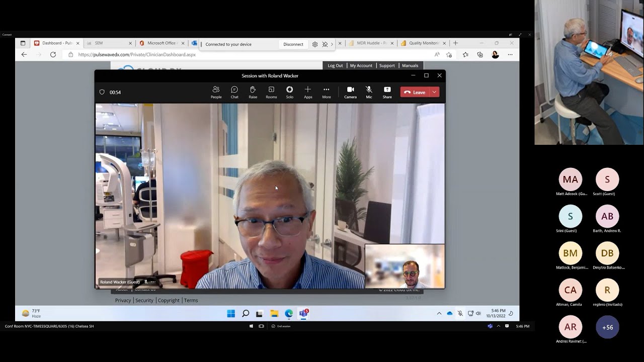Image resolution: width=644 pixels, height=362 pixels.
Task: Share content in the meeting
Action: (x=387, y=92)
